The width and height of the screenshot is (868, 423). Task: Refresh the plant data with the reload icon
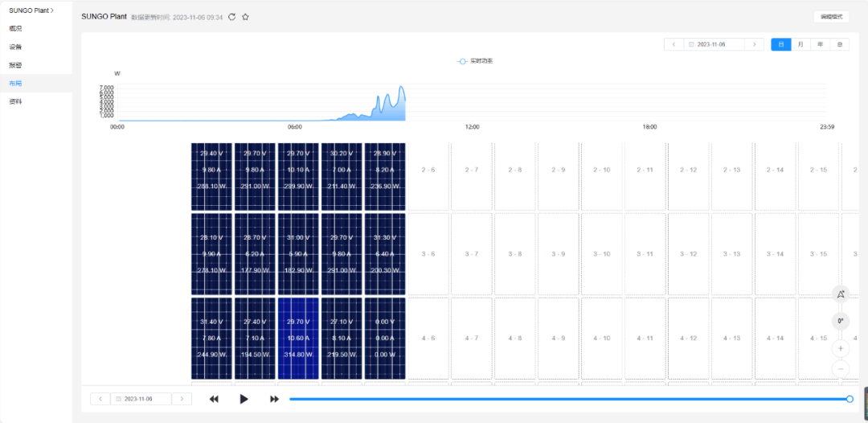click(x=232, y=17)
